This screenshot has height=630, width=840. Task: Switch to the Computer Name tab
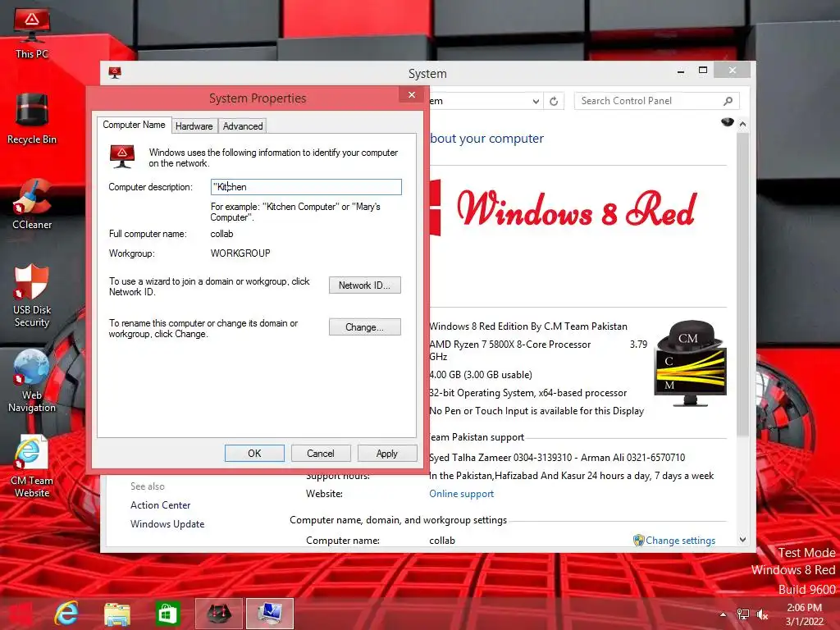134,125
